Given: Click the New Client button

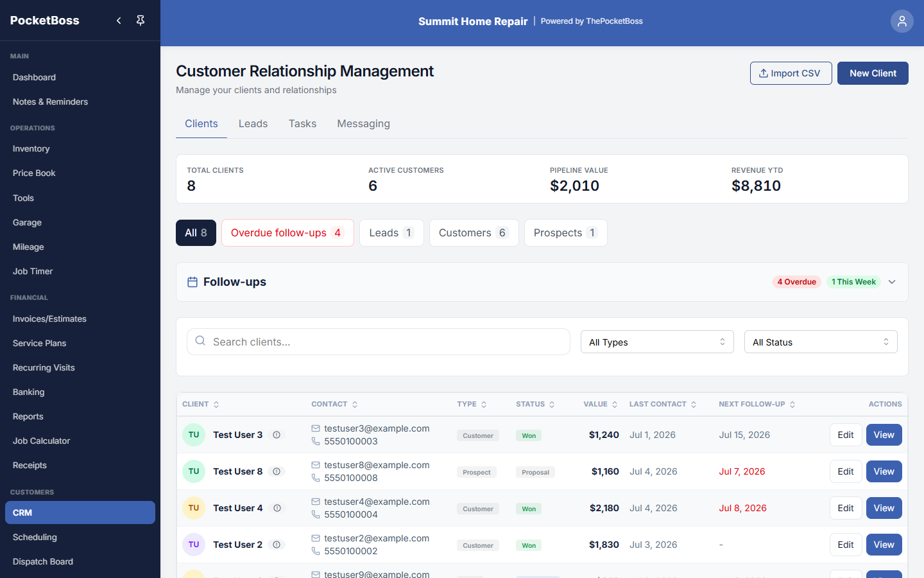Looking at the screenshot, I should [x=873, y=73].
